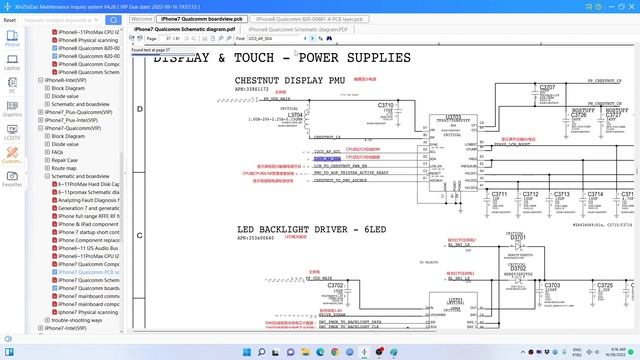The image size is (640, 360).
Task: Click the I2C0_AP_SCL net label
Action: tap(327, 152)
